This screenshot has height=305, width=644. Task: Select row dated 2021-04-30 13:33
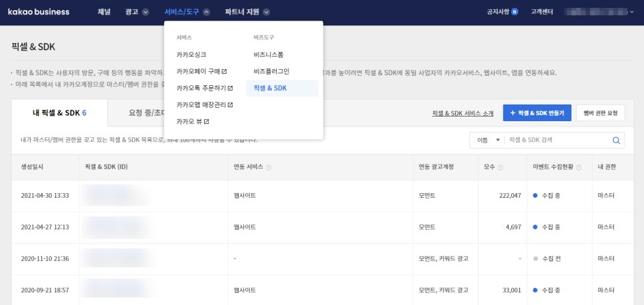(x=323, y=196)
